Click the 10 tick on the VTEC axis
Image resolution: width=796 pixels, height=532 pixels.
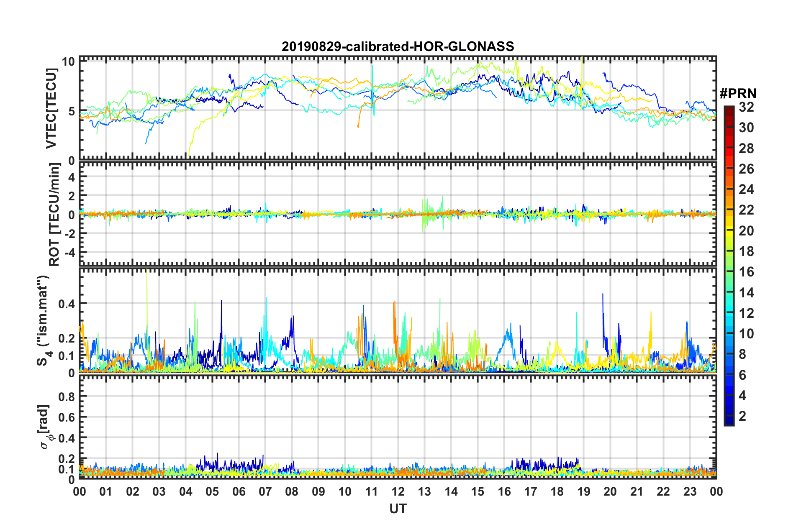69,61
